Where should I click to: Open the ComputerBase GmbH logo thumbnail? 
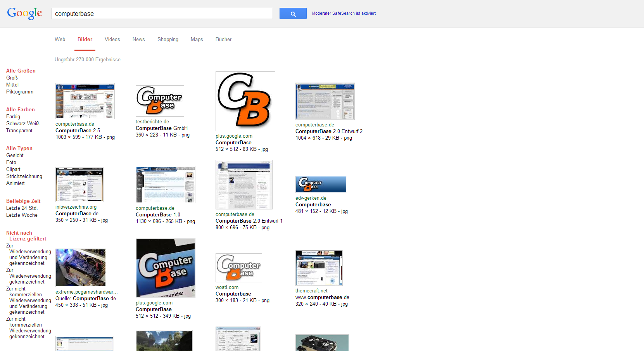click(x=160, y=101)
